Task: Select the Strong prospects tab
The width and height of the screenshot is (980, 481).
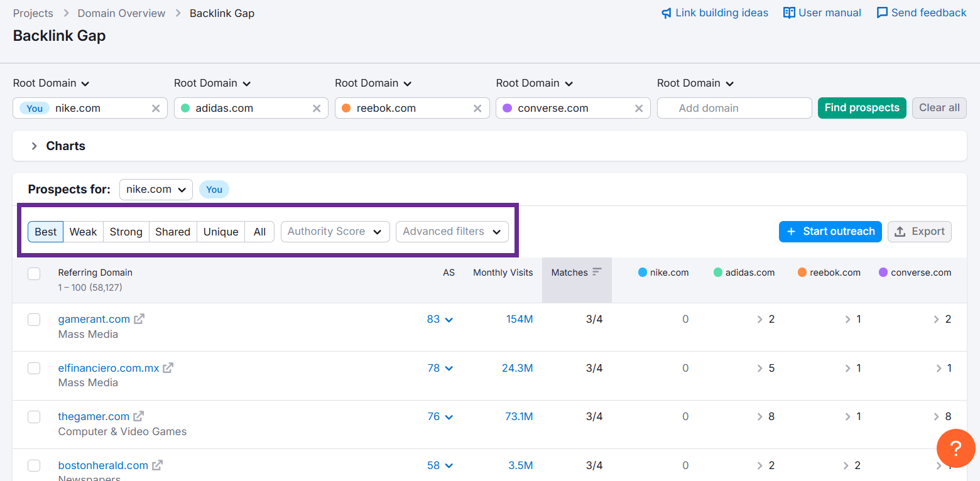Action: pos(126,232)
